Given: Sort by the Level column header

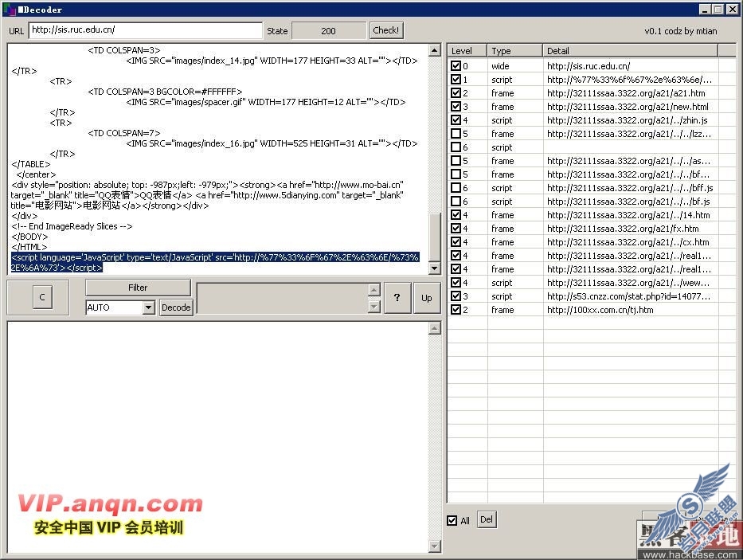Looking at the screenshot, I should tap(467, 51).
